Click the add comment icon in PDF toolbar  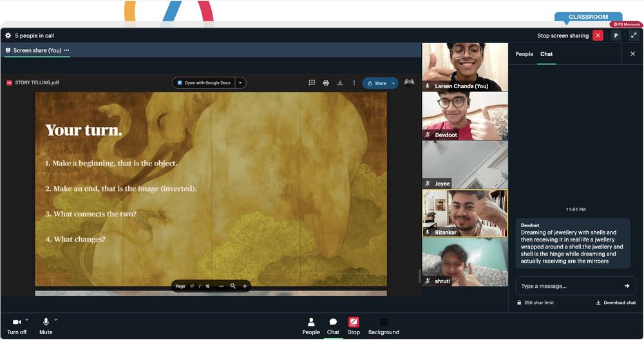click(312, 83)
